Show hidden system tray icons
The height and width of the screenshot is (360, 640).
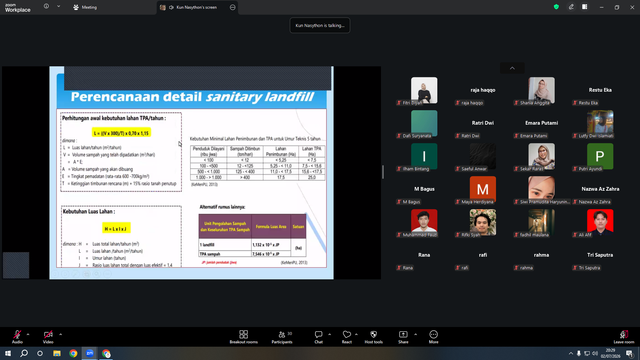(571, 353)
